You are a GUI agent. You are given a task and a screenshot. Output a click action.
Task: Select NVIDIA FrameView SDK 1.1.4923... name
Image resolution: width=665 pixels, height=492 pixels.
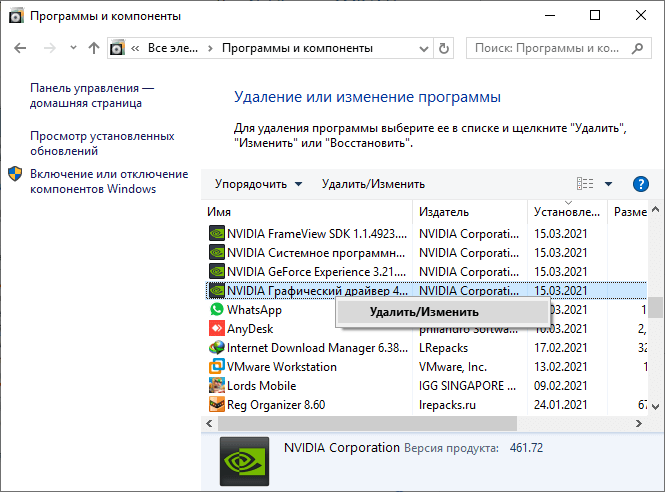click(317, 234)
